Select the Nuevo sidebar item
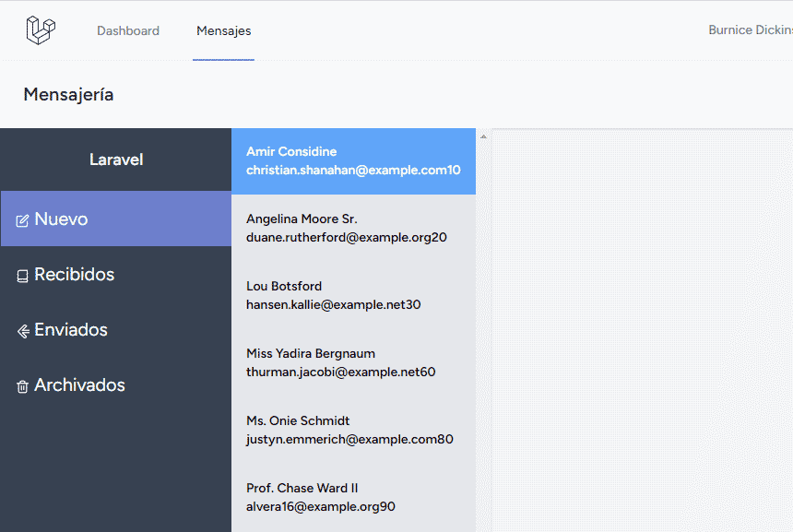The height and width of the screenshot is (532, 793). click(116, 219)
